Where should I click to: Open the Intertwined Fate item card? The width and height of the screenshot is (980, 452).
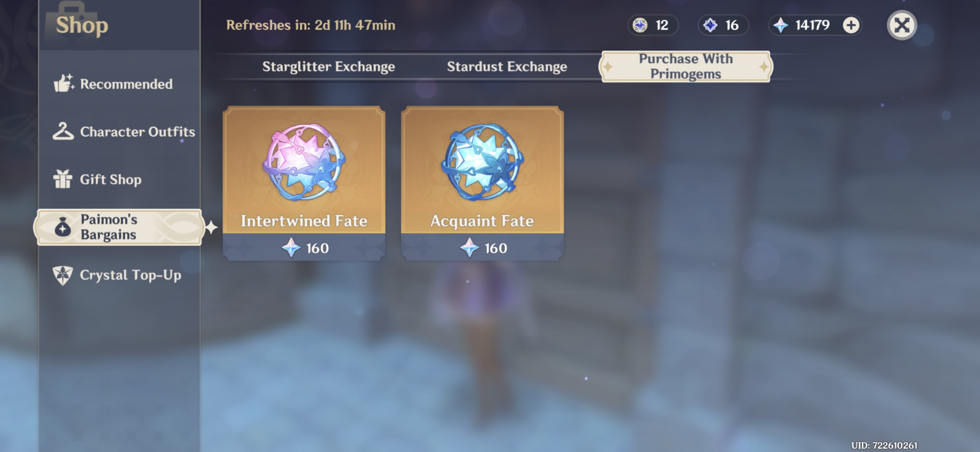pyautogui.click(x=304, y=183)
